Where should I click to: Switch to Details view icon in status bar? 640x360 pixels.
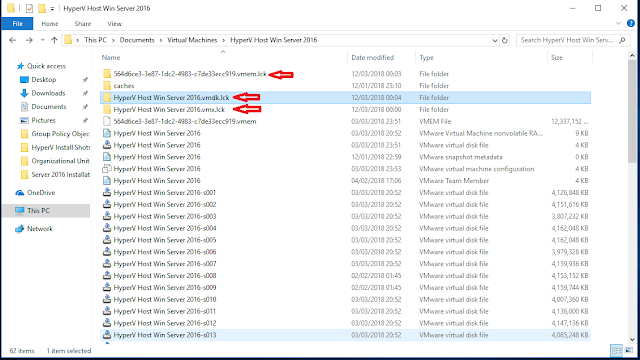tap(616, 350)
